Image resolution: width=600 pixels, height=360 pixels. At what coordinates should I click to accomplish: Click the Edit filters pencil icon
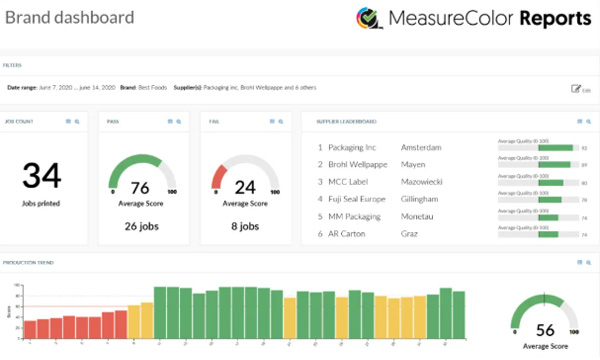click(576, 89)
